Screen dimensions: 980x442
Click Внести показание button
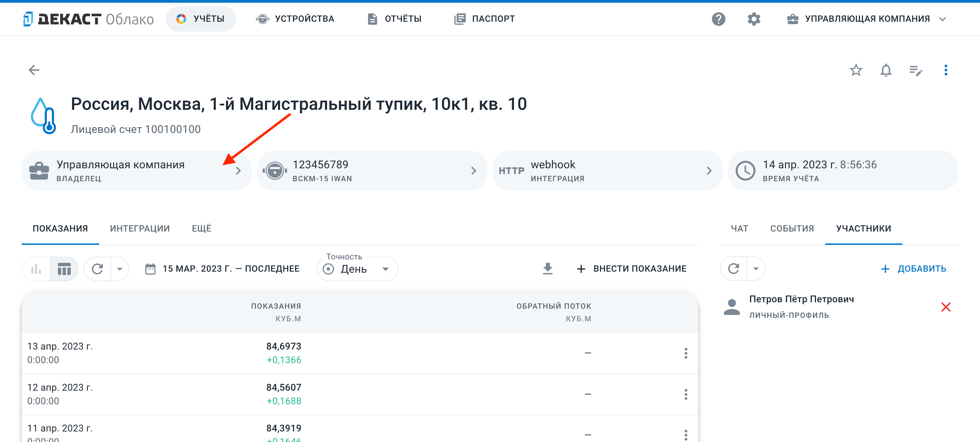(x=632, y=269)
